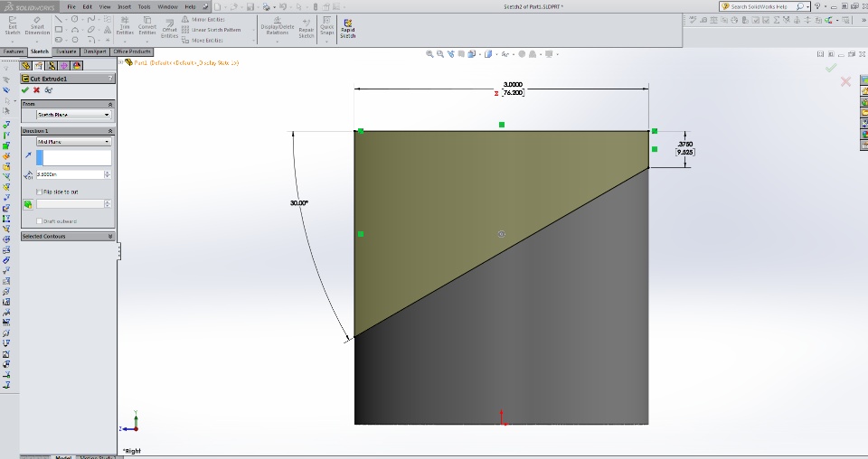Expand the Part1 flyout tree node
This screenshot has width=868, height=459.
point(120,62)
